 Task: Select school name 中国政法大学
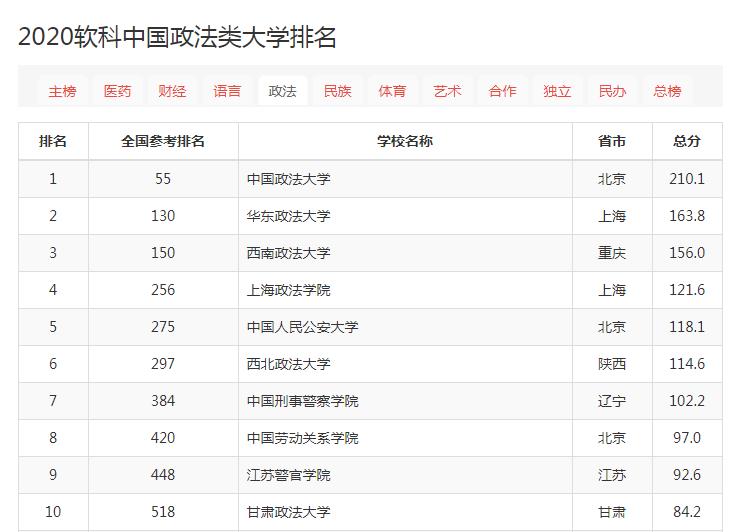point(289,179)
